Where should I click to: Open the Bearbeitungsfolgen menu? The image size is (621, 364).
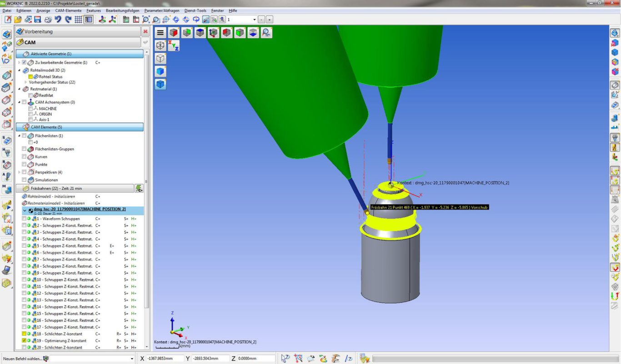pos(122,10)
